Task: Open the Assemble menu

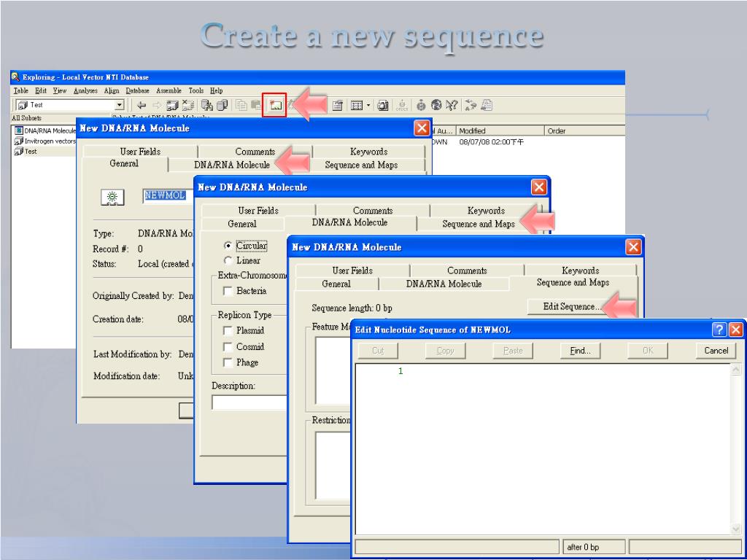Action: 169,90
